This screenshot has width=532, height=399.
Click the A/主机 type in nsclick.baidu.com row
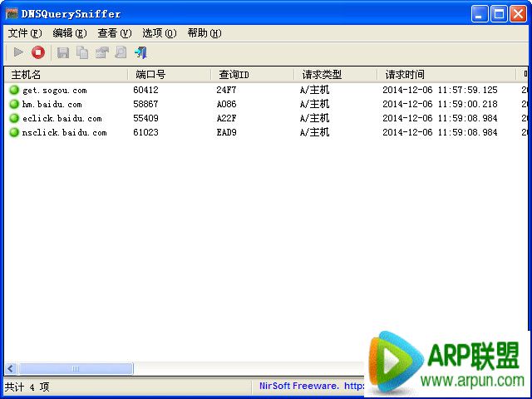point(314,132)
